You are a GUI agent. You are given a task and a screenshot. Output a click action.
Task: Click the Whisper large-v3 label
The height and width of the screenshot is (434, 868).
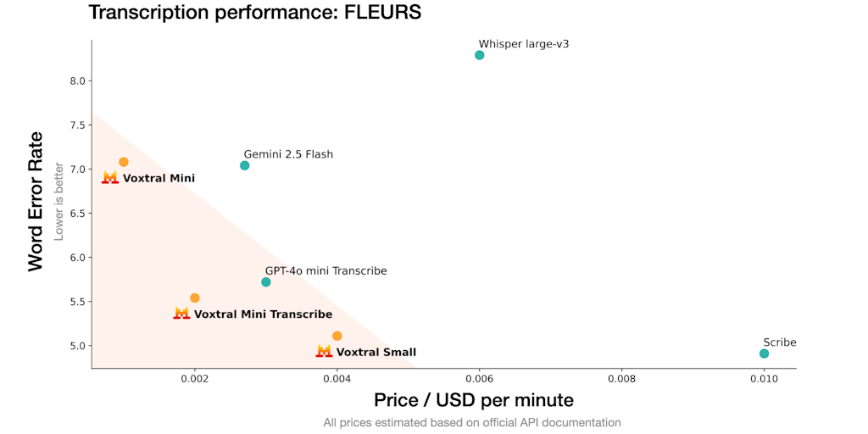tap(523, 43)
